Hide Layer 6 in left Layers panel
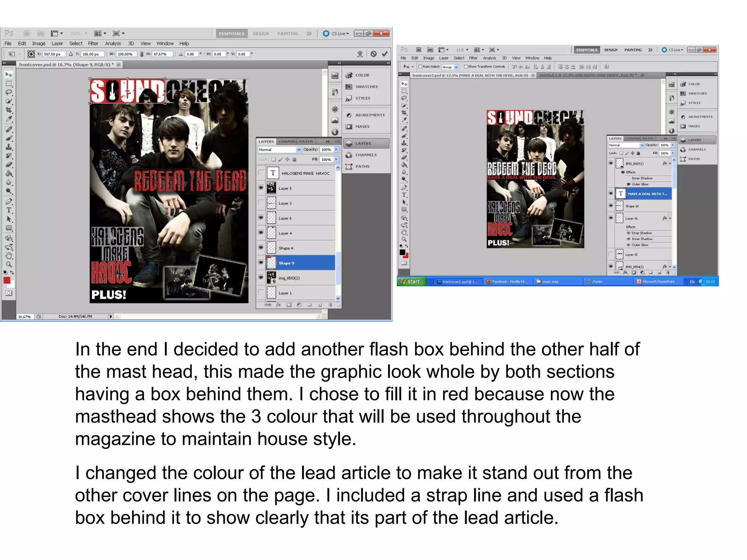This screenshot has height=560, width=747. coord(261,218)
